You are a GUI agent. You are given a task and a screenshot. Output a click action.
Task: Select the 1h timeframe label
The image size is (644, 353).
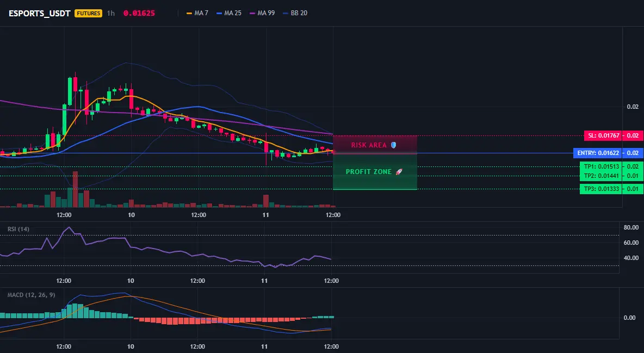coord(111,13)
